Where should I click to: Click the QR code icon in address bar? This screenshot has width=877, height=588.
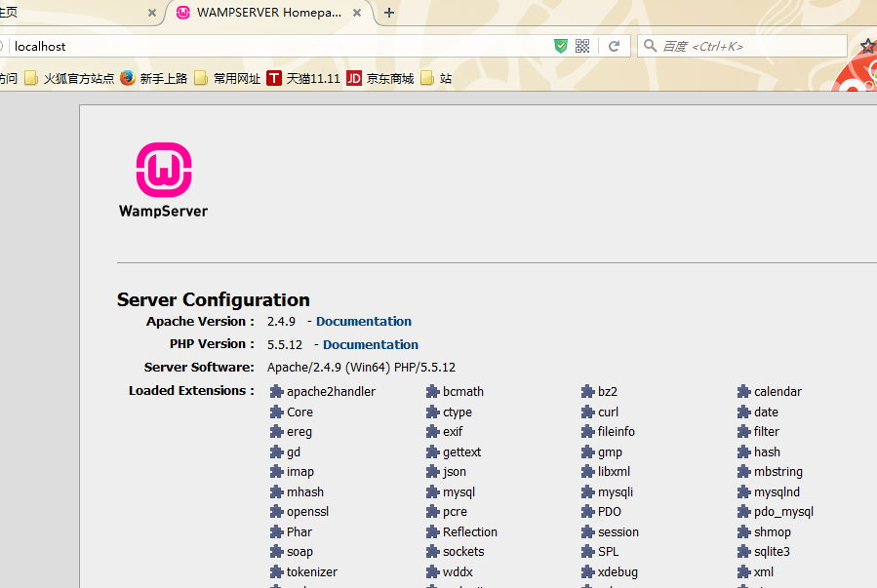582,47
